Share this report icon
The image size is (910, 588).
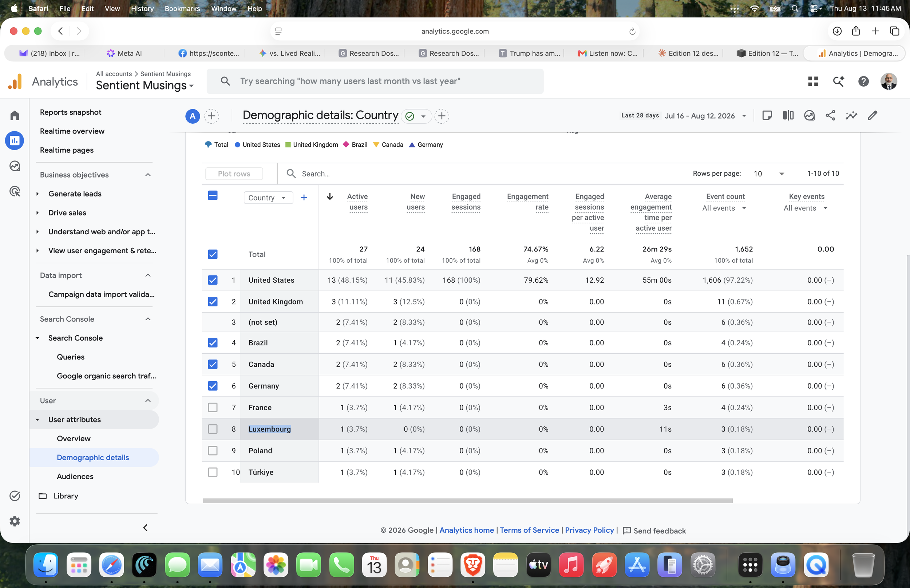[x=830, y=115]
